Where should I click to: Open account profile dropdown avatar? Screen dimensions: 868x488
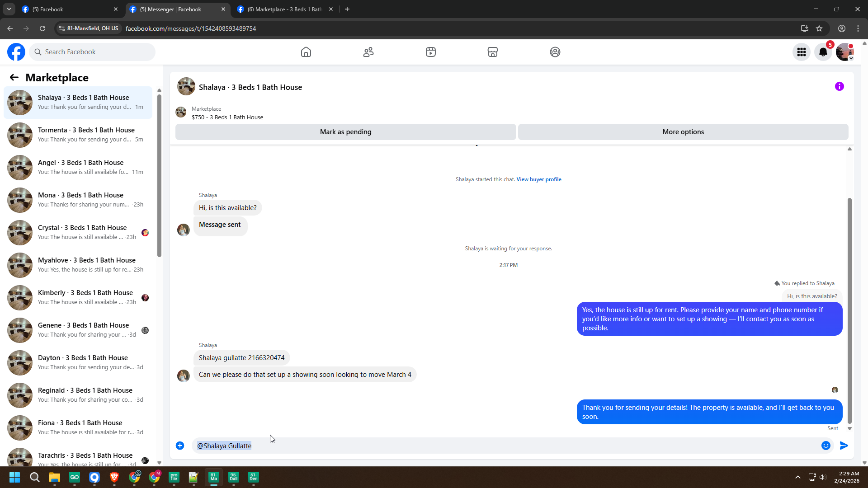(844, 52)
